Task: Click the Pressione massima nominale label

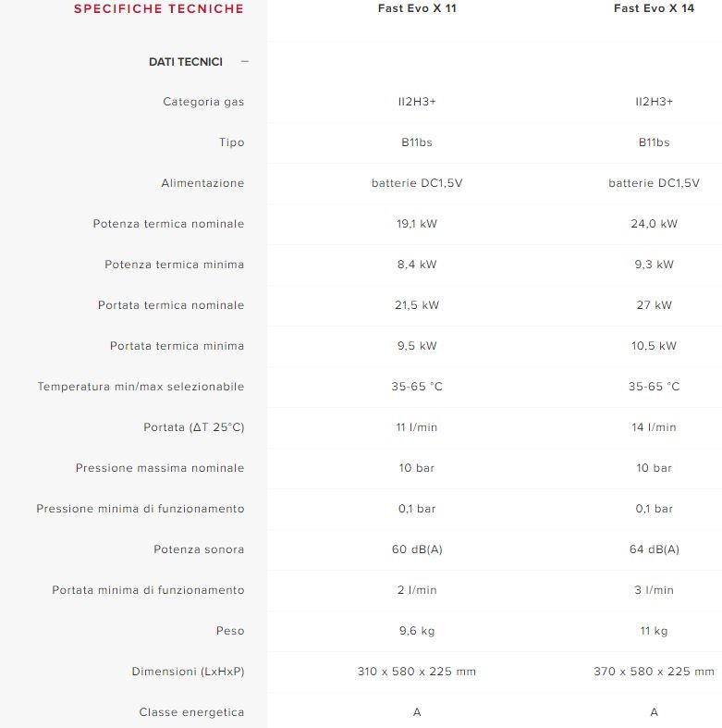Action: pyautogui.click(x=160, y=468)
